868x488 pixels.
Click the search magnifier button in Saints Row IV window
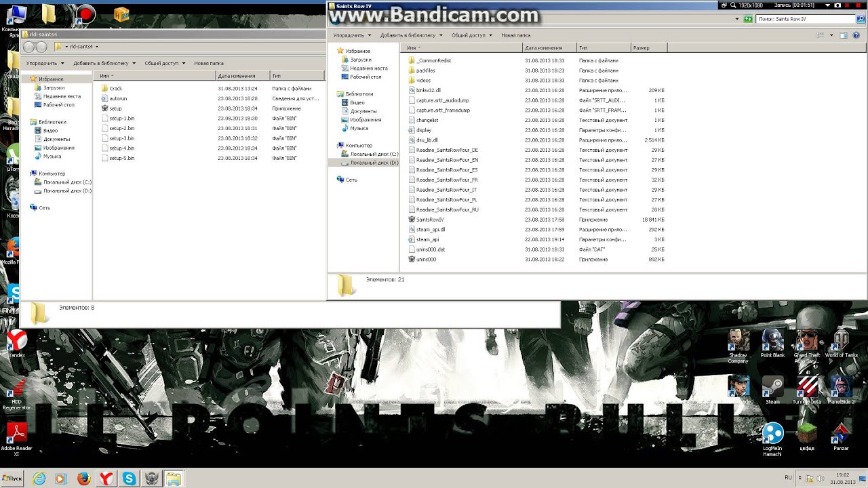[x=861, y=19]
